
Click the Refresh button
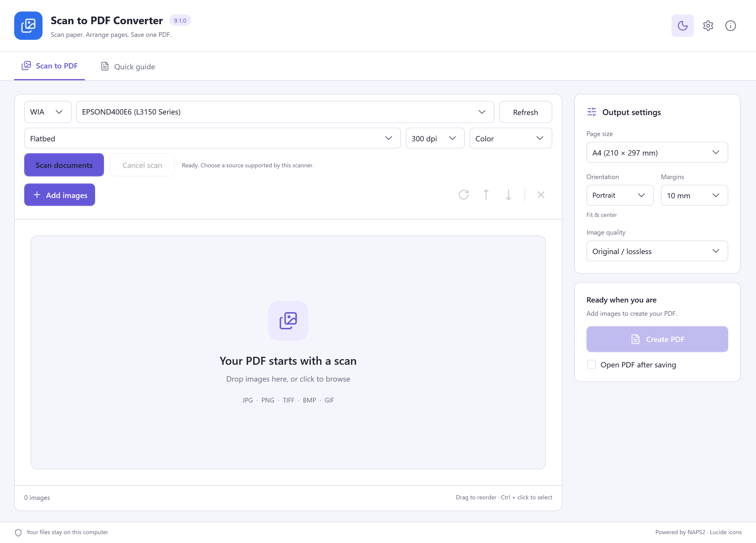pyautogui.click(x=525, y=112)
